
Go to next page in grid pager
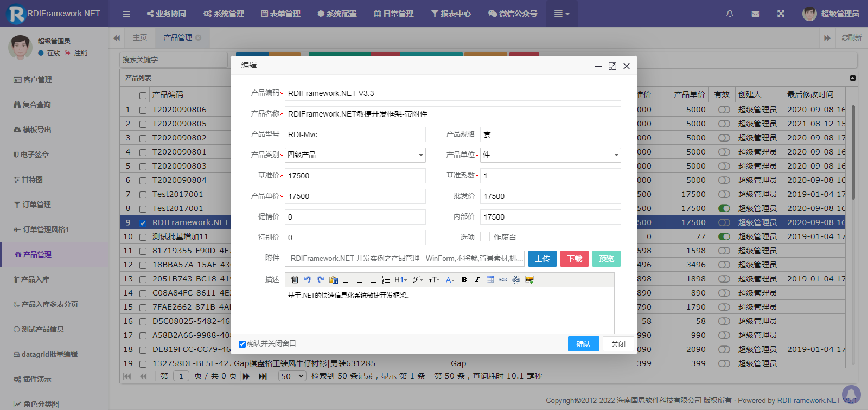[x=246, y=376]
